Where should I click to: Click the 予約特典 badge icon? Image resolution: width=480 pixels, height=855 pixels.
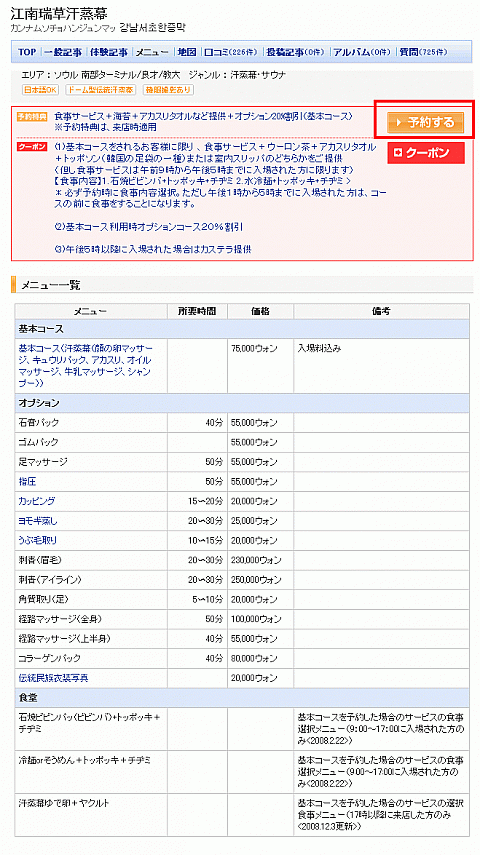[32, 116]
